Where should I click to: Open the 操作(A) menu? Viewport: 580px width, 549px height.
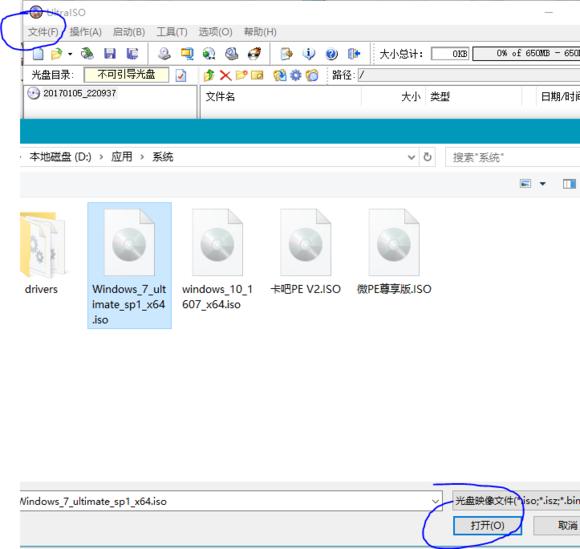(85, 32)
